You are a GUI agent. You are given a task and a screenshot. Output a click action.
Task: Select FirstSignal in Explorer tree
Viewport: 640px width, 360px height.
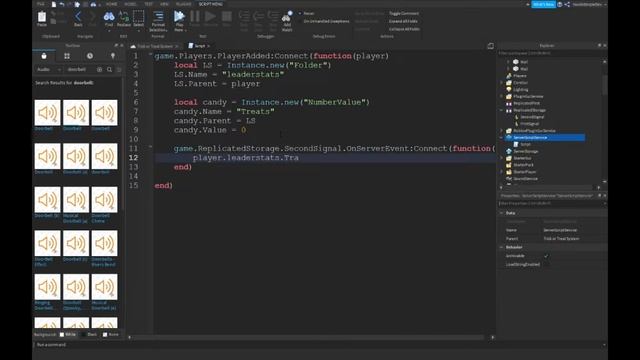coord(529,124)
